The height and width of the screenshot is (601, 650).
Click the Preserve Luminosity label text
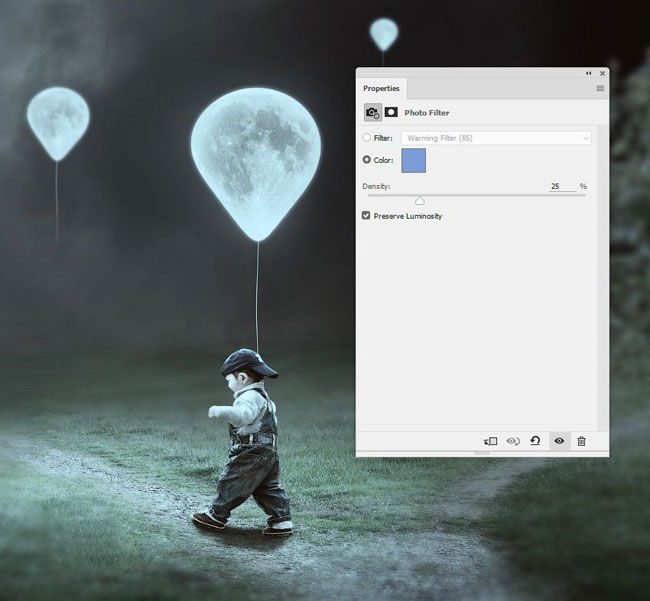click(x=408, y=216)
